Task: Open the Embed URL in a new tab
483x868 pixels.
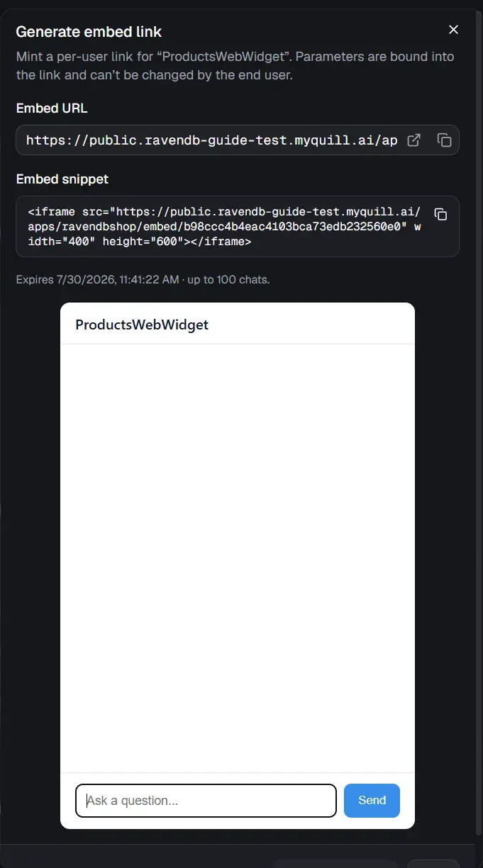Action: point(414,140)
